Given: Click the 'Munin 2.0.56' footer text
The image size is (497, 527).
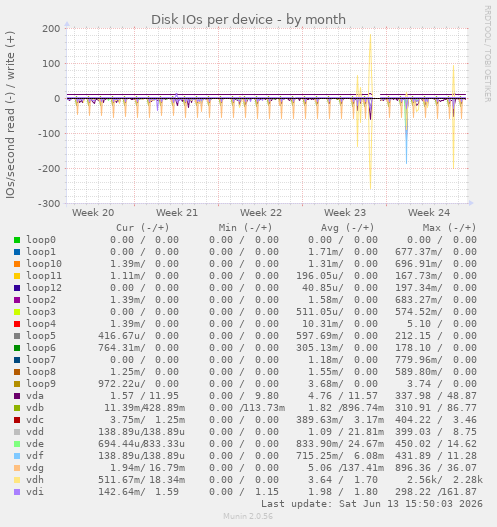Looking at the screenshot, I should (x=248, y=516).
